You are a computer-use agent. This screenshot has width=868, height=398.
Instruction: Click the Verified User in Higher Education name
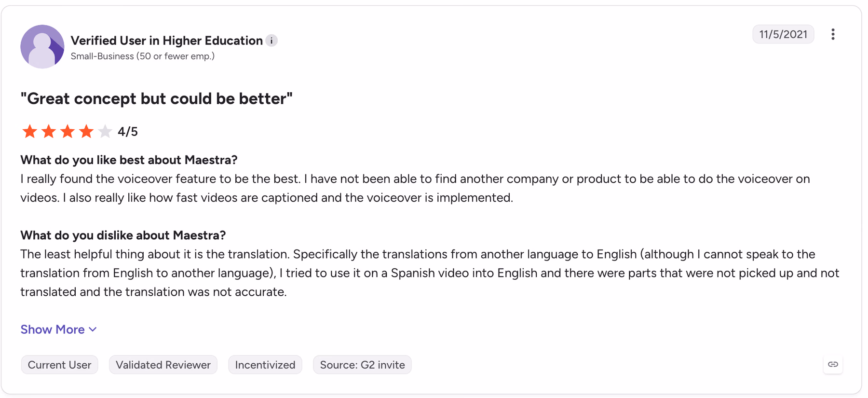[166, 41]
